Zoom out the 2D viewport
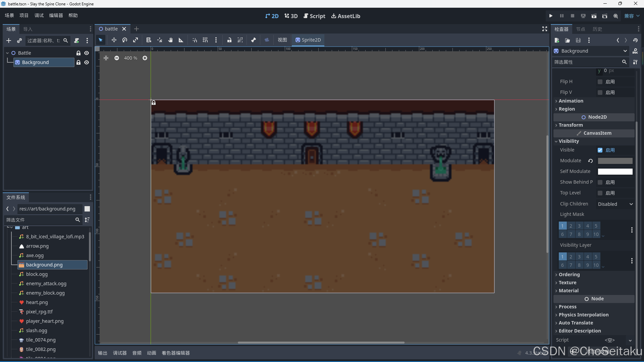Viewport: 644px width, 362px height. (117, 58)
